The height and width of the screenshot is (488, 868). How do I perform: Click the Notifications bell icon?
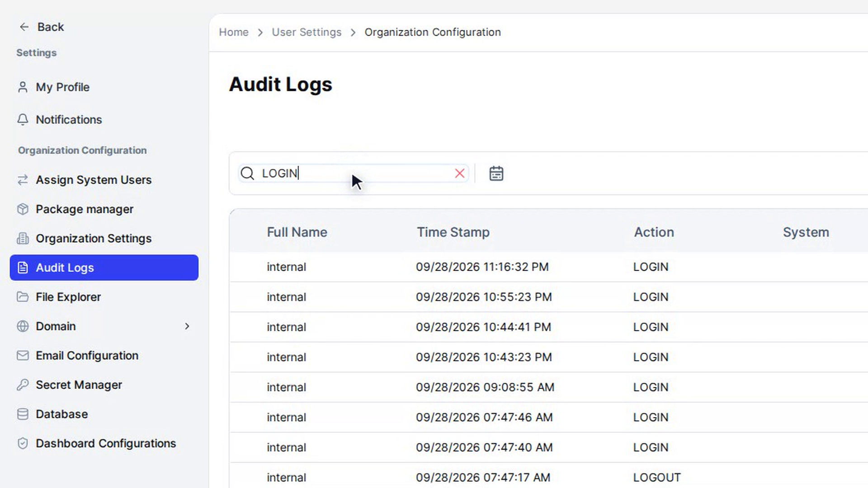click(23, 120)
